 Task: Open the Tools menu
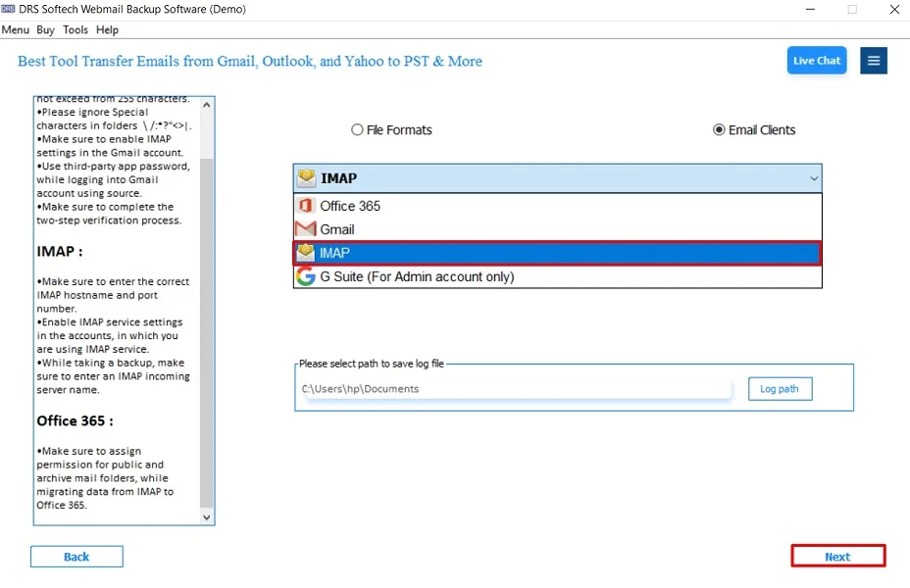[75, 29]
